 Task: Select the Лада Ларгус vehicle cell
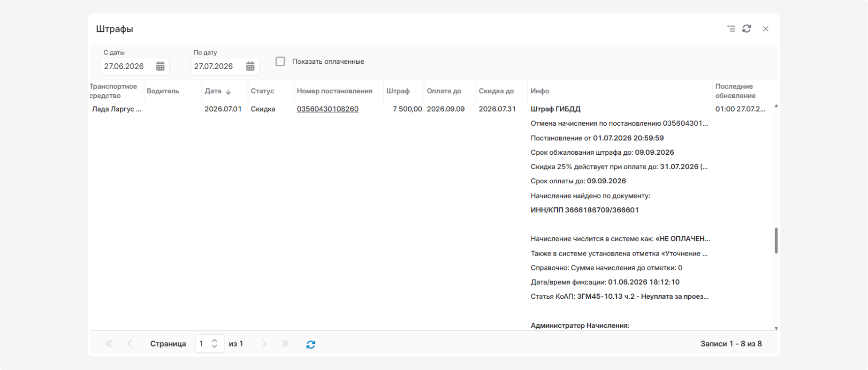click(116, 109)
